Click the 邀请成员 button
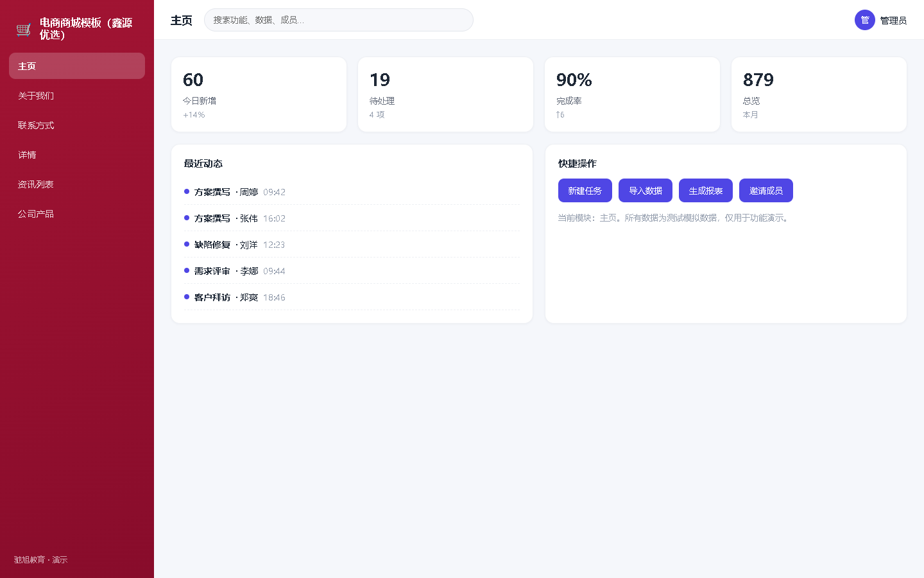 (x=766, y=191)
